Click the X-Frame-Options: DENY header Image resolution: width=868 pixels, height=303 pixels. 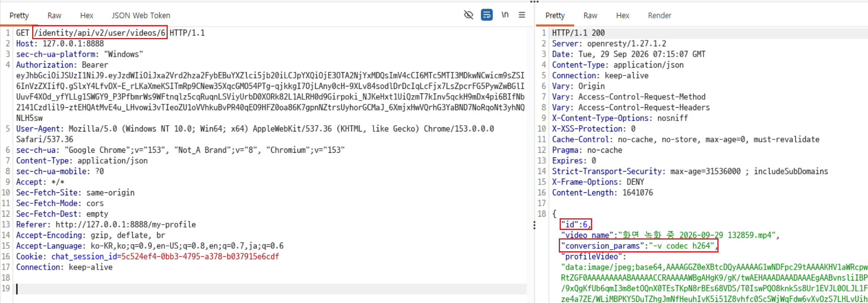click(x=598, y=182)
